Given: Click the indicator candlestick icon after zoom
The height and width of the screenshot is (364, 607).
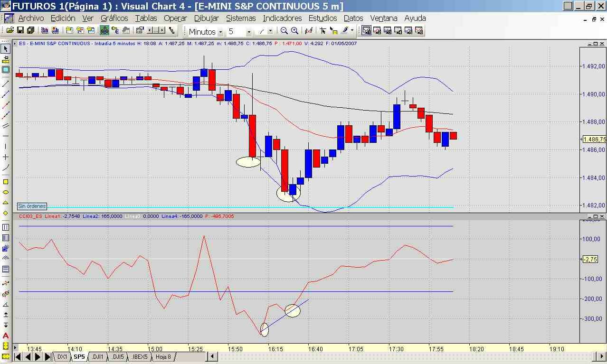Looking at the screenshot, I should [309, 31].
